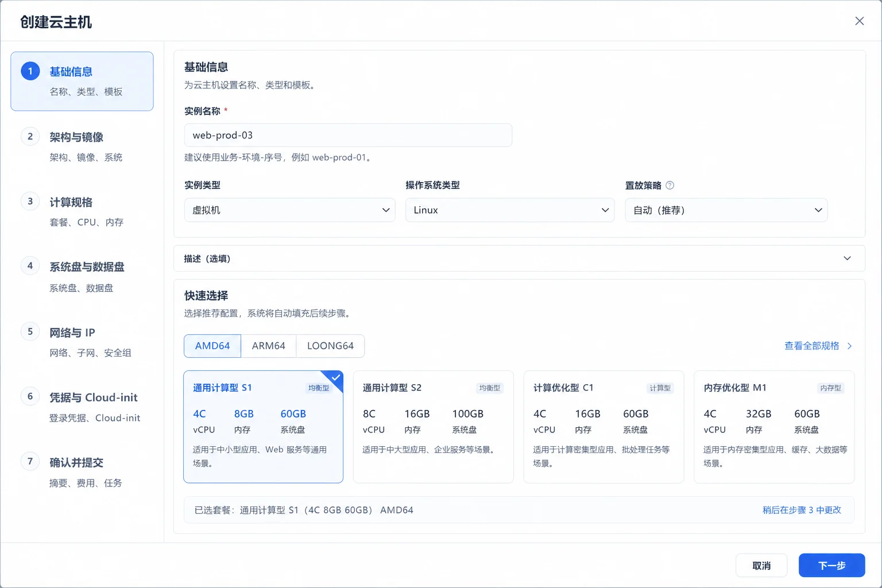Click the 创建云主机 dialog title
The width and height of the screenshot is (882, 588).
56,22
